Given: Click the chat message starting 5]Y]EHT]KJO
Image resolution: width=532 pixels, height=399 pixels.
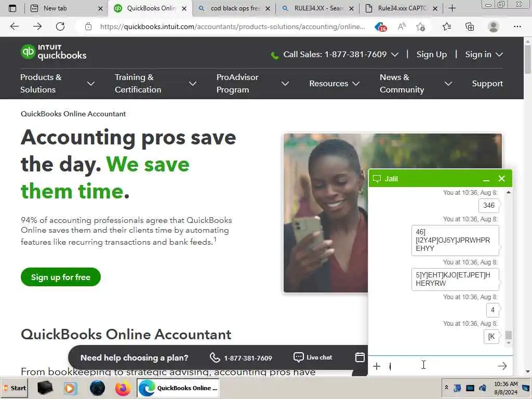Looking at the screenshot, I should pos(455,279).
